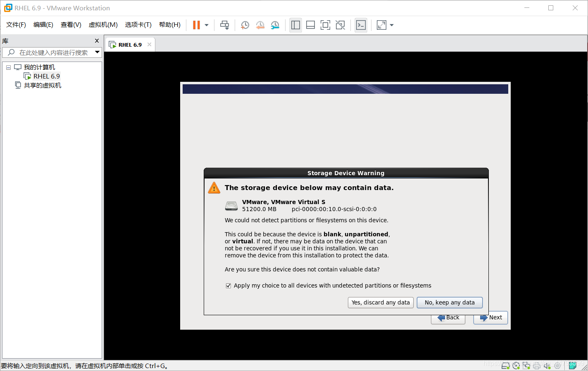Open the 编辑(E) menu
Screen dimensions: 588x371
click(x=43, y=25)
